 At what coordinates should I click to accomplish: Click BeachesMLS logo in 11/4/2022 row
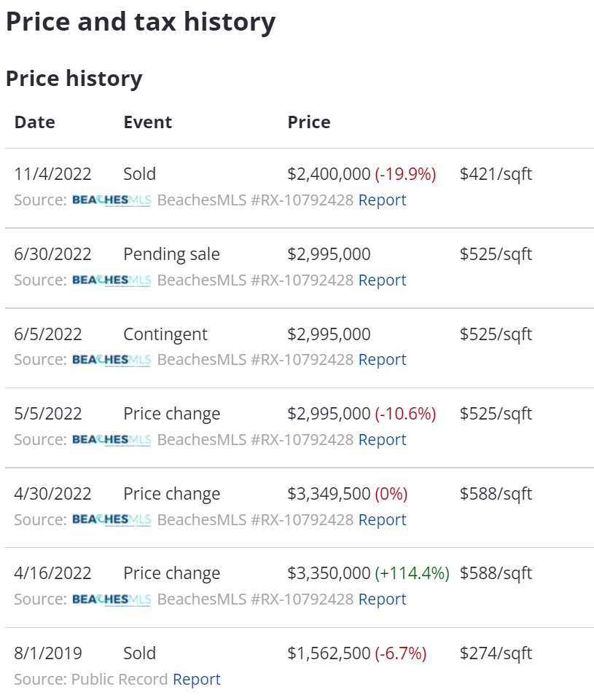click(x=112, y=200)
